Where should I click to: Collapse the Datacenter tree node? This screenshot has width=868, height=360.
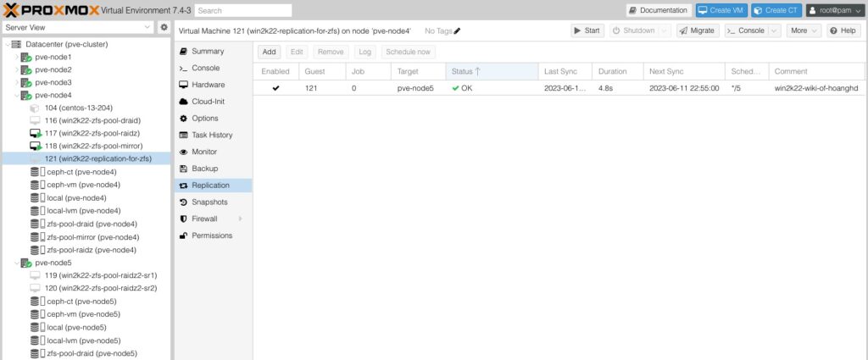coord(7,44)
